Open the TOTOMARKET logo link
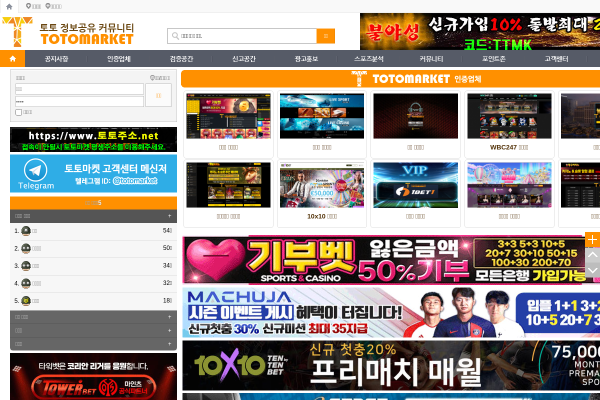 [x=68, y=33]
